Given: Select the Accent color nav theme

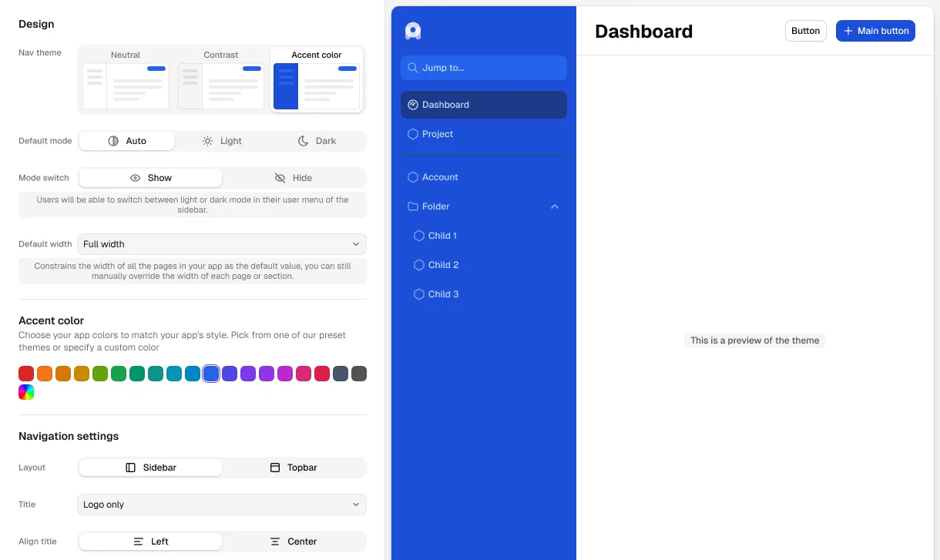Looking at the screenshot, I should tap(317, 79).
